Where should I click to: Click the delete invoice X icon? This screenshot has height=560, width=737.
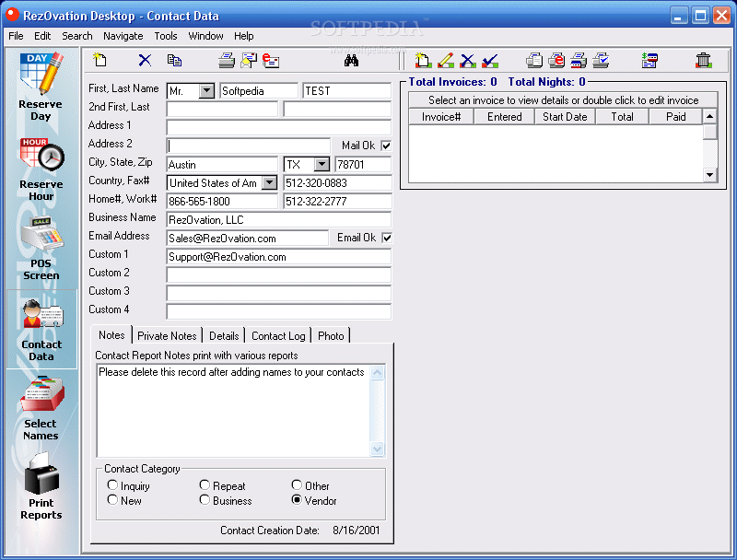point(468,60)
